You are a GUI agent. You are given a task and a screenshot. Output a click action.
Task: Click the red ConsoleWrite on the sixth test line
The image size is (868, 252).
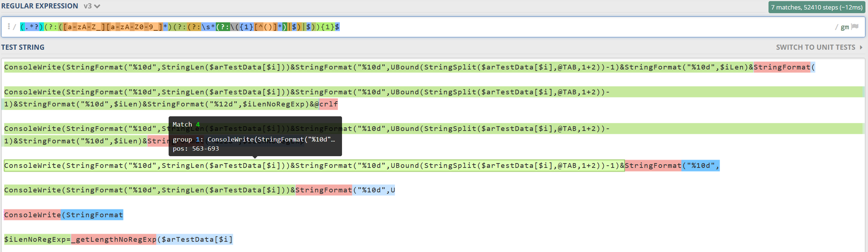[32, 215]
